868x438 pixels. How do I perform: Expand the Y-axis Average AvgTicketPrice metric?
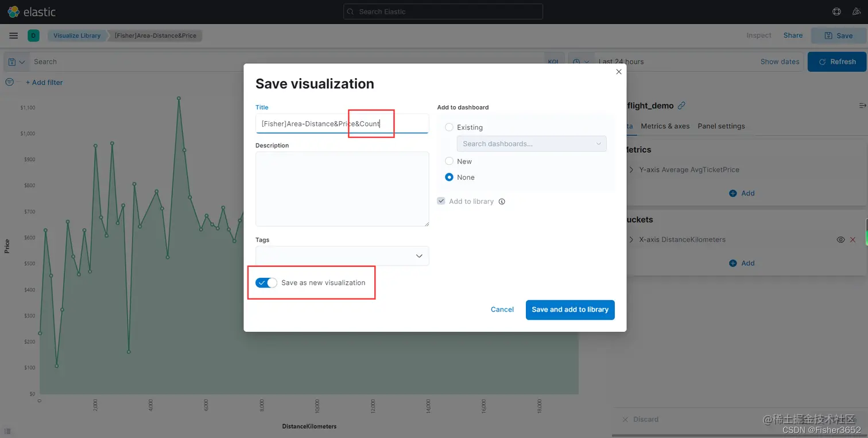point(631,170)
